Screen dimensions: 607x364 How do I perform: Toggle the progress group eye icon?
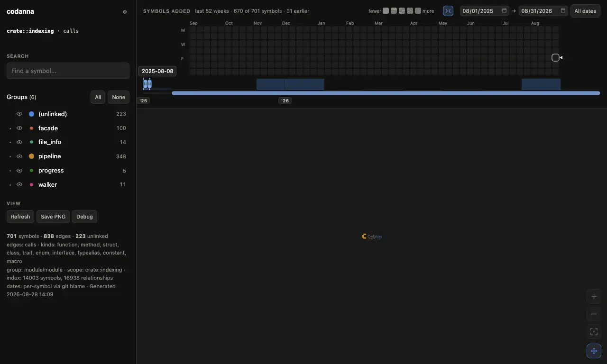(x=19, y=171)
